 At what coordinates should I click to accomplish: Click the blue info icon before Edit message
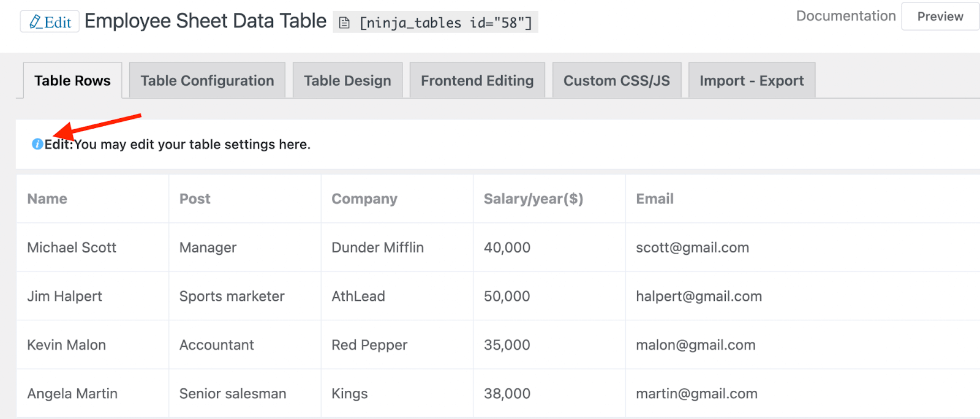pyautogui.click(x=37, y=145)
